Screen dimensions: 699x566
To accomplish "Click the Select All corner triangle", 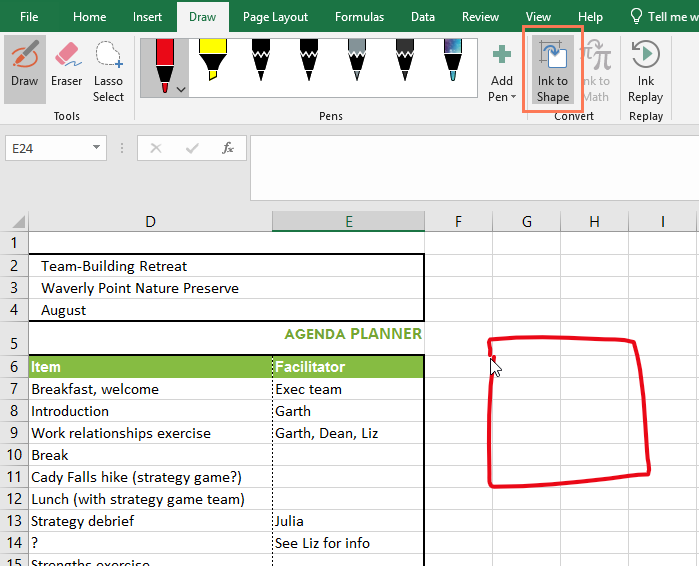I will point(17,221).
